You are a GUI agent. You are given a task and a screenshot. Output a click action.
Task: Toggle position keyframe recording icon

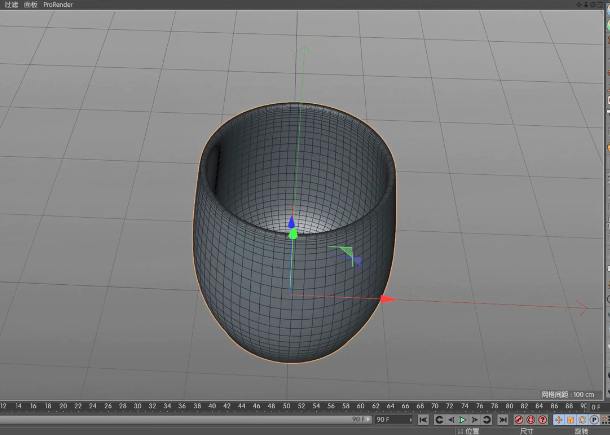coord(559,420)
